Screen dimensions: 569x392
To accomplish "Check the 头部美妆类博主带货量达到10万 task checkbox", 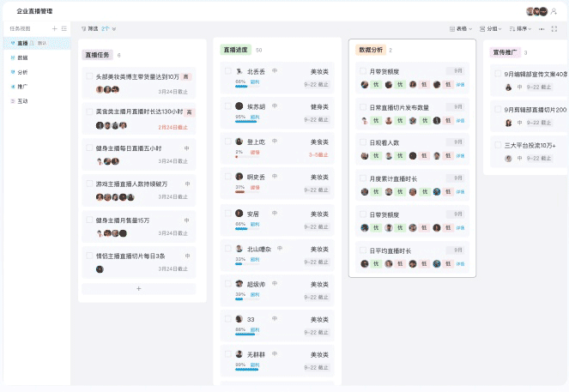I will tap(89, 76).
